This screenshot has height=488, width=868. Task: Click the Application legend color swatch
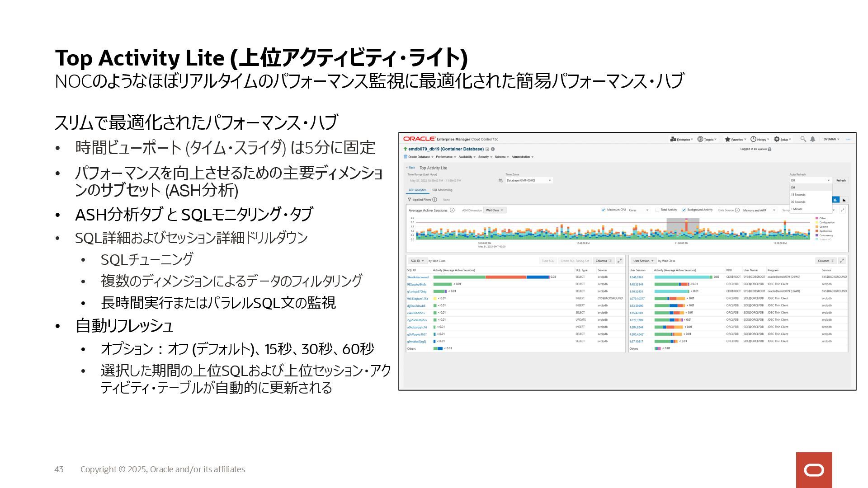click(816, 231)
